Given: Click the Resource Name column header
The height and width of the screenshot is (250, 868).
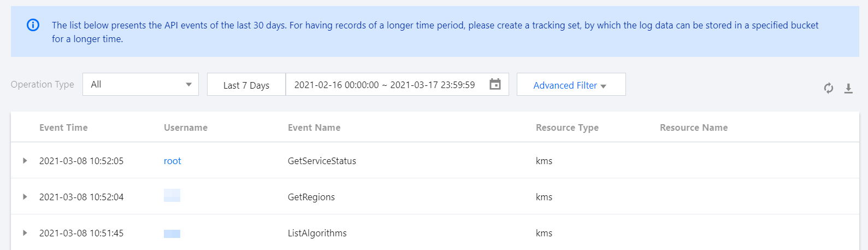Looking at the screenshot, I should [694, 127].
